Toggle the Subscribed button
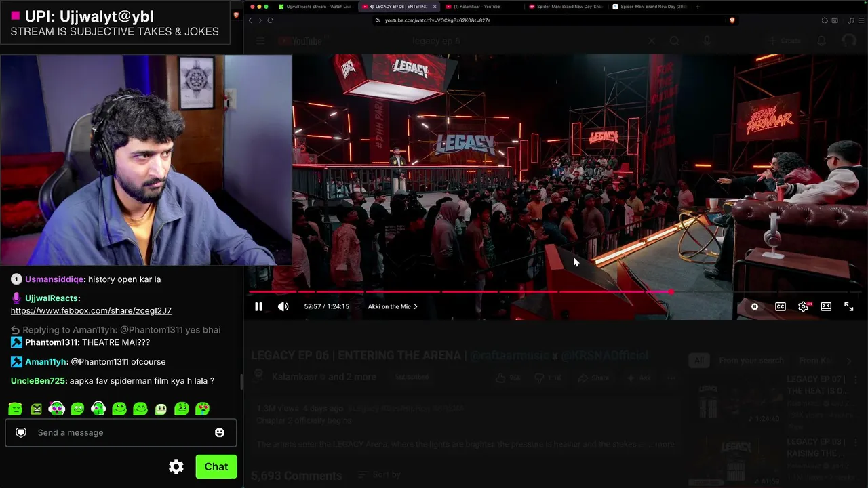Screen dimensions: 868x488 click(412, 377)
